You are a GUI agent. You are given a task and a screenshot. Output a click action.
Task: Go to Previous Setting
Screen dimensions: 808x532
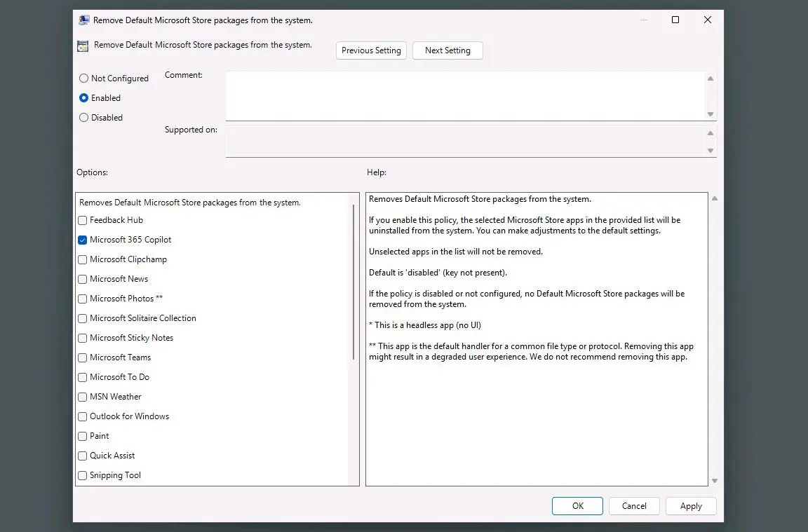(371, 50)
